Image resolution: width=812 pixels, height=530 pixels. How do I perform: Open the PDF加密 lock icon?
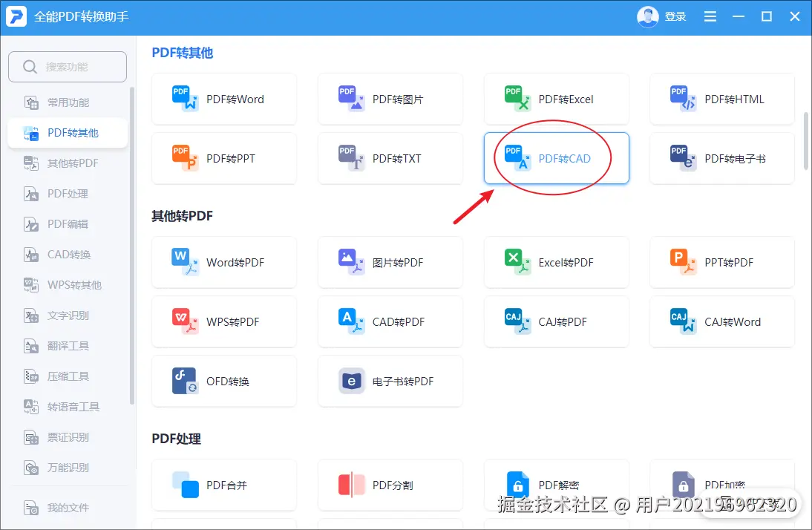(683, 485)
